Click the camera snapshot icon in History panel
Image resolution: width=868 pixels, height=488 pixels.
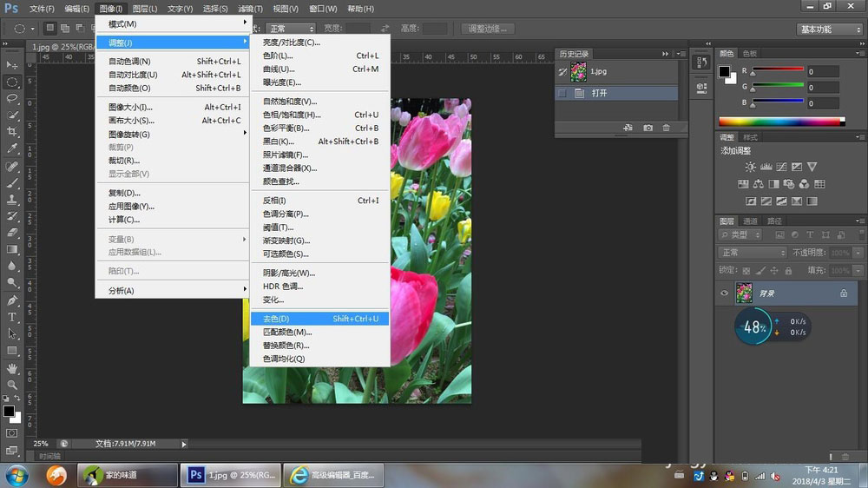pos(648,128)
